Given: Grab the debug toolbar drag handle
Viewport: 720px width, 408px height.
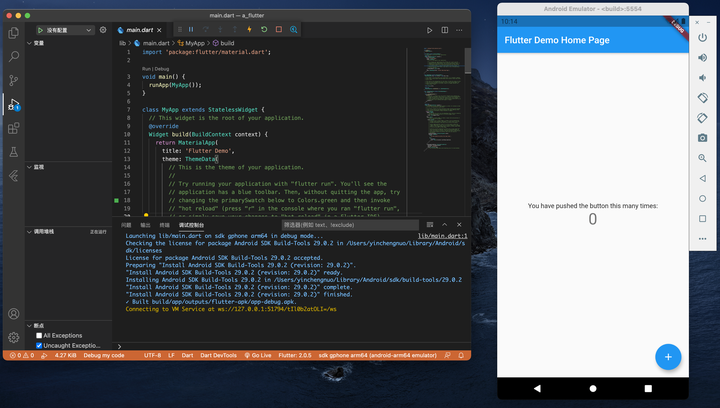Looking at the screenshot, I should click(x=180, y=29).
